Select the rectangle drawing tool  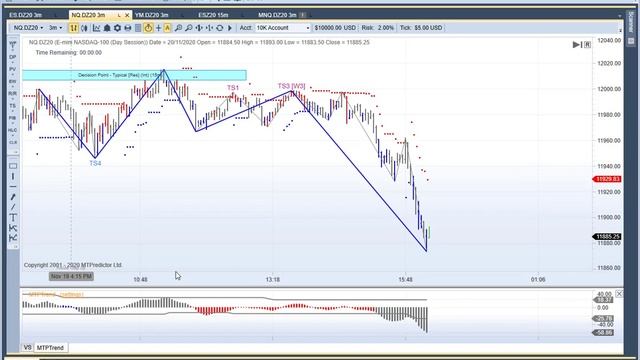tap(13, 166)
